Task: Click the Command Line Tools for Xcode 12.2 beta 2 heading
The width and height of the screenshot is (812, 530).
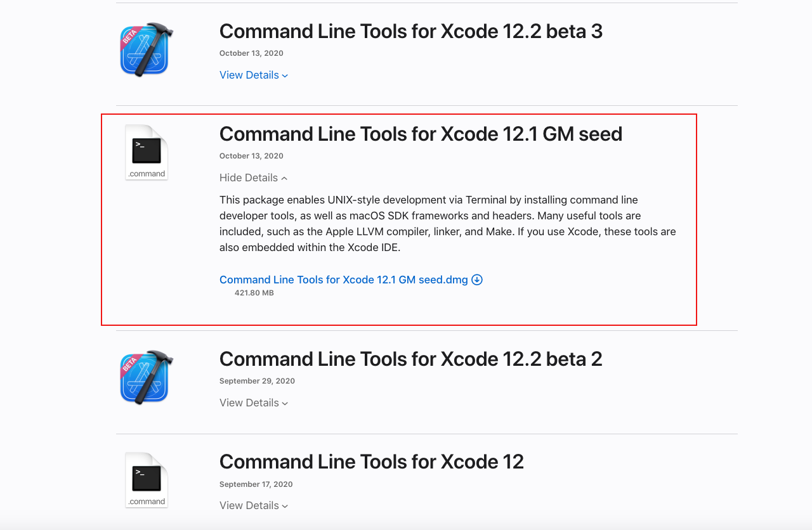Action: tap(410, 359)
